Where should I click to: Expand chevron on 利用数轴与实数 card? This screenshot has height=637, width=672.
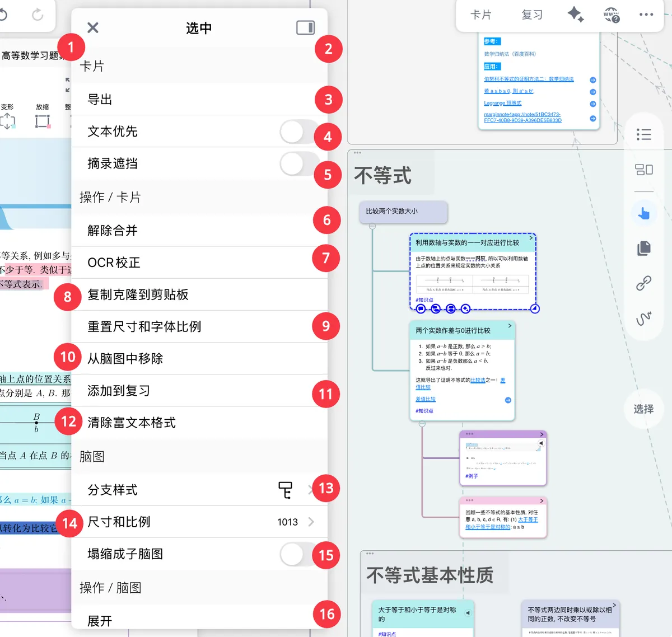coord(531,238)
